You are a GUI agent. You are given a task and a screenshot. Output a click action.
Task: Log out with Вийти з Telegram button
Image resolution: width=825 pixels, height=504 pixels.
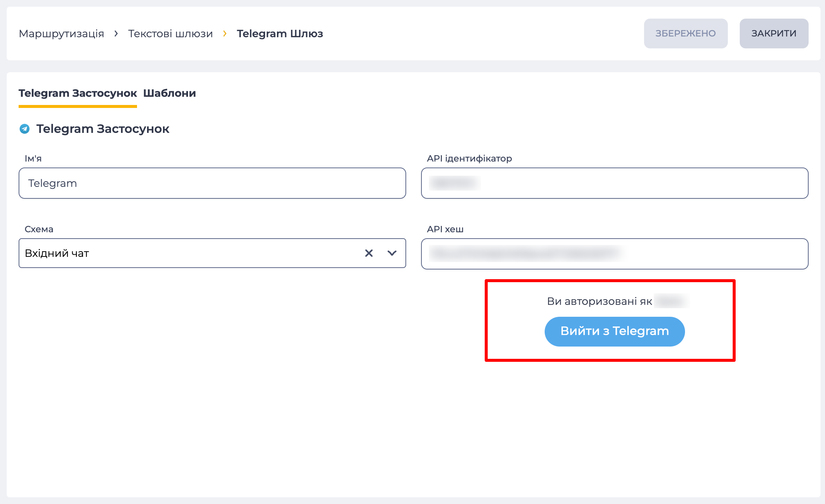pos(615,331)
